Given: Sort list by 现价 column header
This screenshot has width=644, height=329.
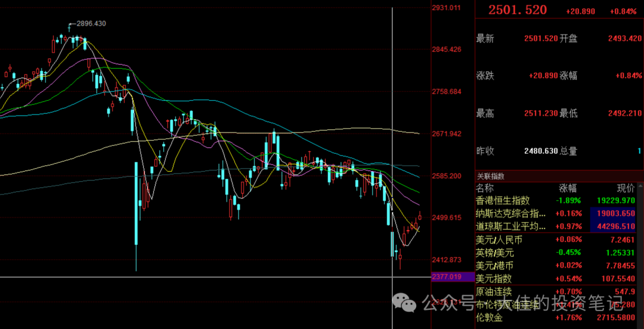Looking at the screenshot, I should (x=626, y=188).
